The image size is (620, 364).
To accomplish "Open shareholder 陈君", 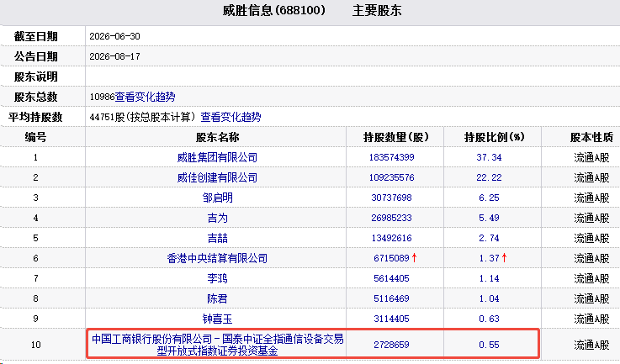I will (218, 298).
